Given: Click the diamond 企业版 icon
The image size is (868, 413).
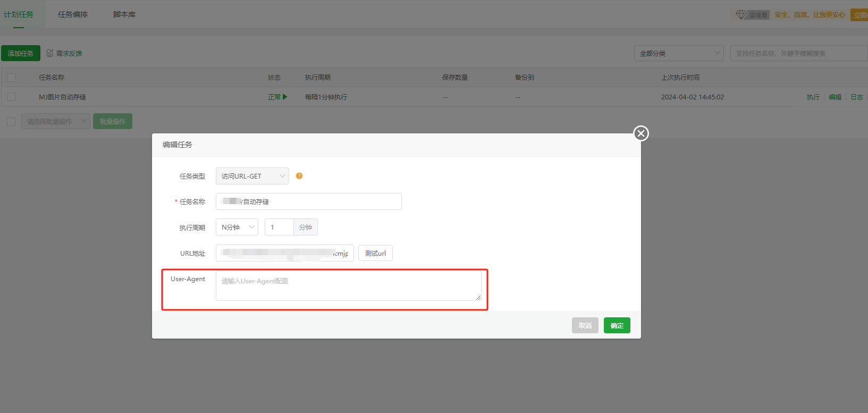Looking at the screenshot, I should (x=741, y=14).
